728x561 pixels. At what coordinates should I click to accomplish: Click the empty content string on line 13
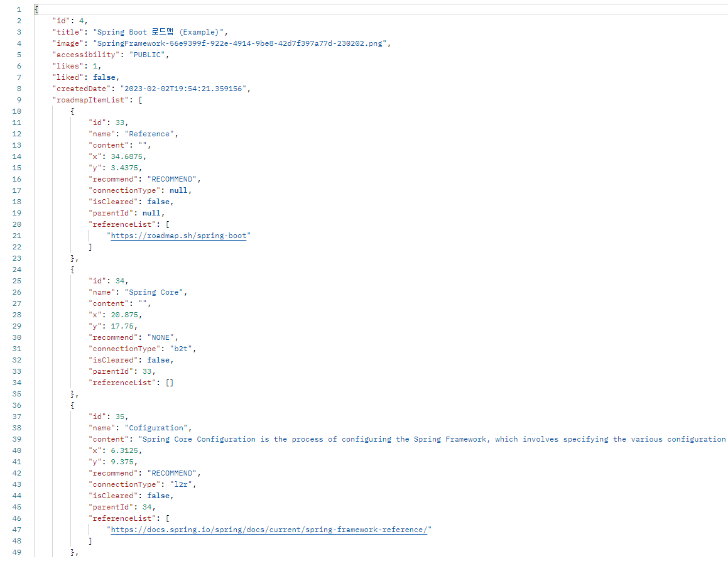[143, 145]
